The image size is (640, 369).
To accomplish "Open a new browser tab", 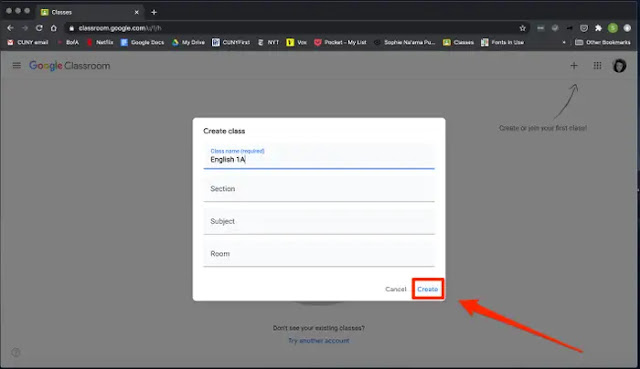I will tap(154, 12).
